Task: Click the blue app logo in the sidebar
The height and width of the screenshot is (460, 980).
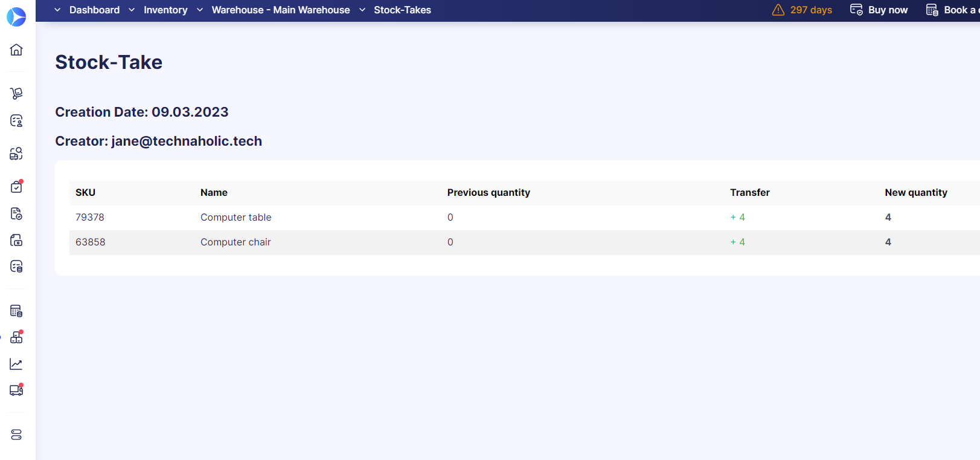Action: 16,17
